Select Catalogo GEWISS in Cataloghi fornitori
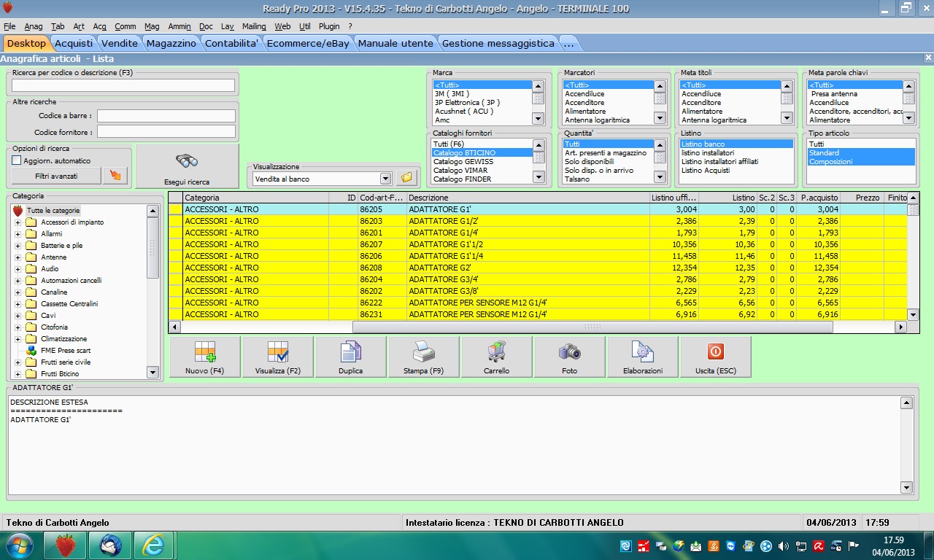 click(x=481, y=161)
